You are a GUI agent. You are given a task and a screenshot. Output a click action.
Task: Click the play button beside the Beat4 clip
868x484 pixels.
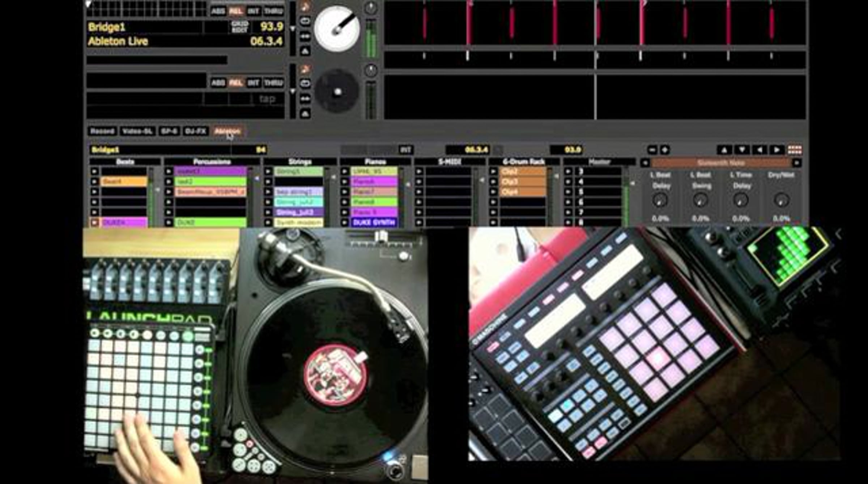(94, 181)
